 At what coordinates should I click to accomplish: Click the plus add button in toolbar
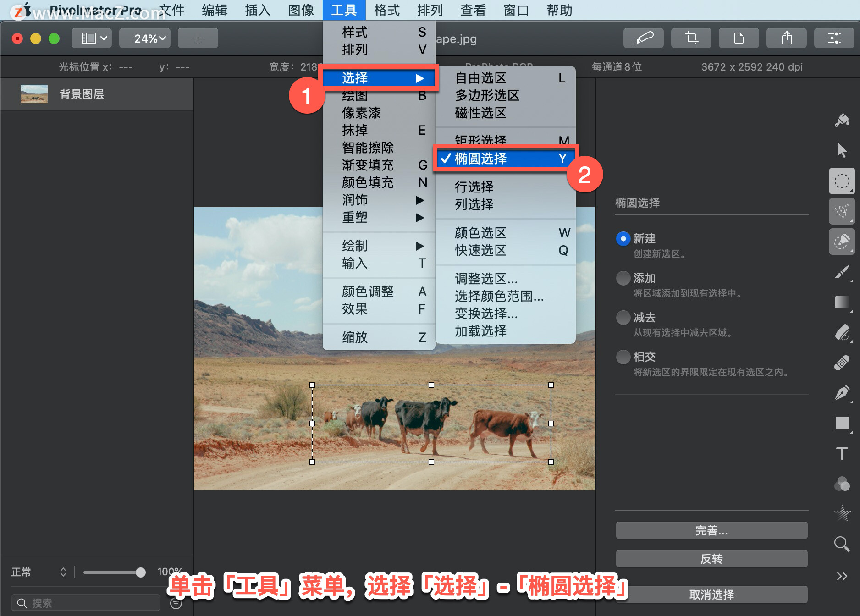tap(198, 38)
